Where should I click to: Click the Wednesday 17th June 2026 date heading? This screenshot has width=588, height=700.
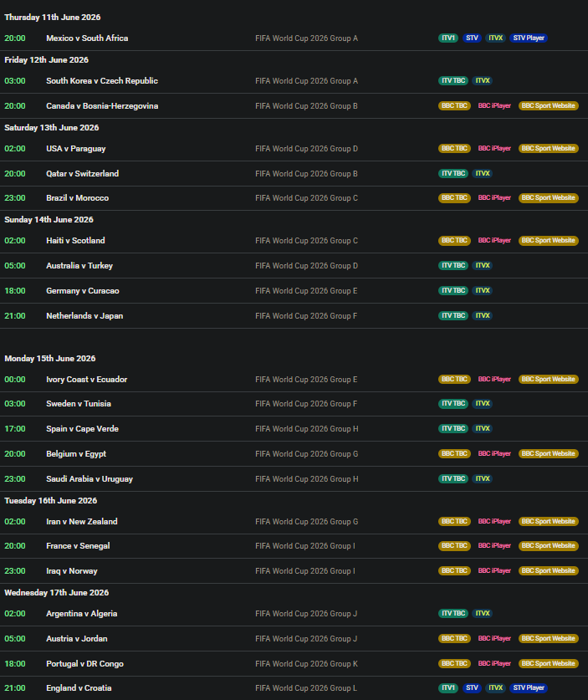[x=56, y=592]
